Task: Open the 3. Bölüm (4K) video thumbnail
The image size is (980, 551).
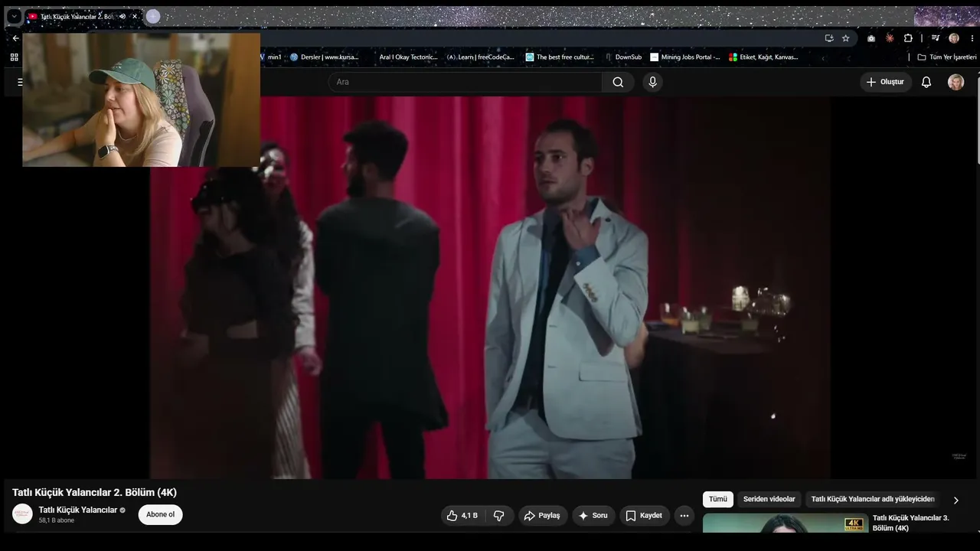Action: point(786,523)
